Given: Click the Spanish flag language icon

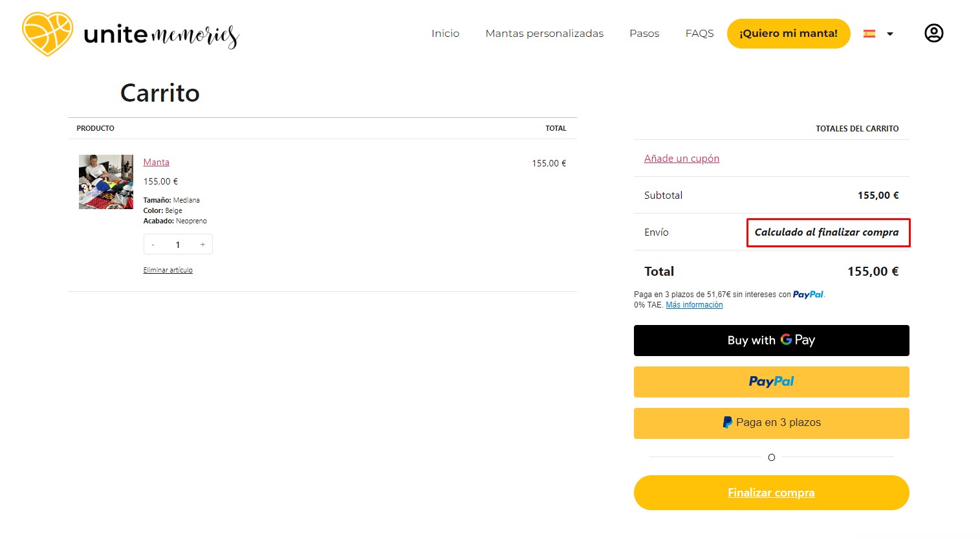Looking at the screenshot, I should point(869,34).
